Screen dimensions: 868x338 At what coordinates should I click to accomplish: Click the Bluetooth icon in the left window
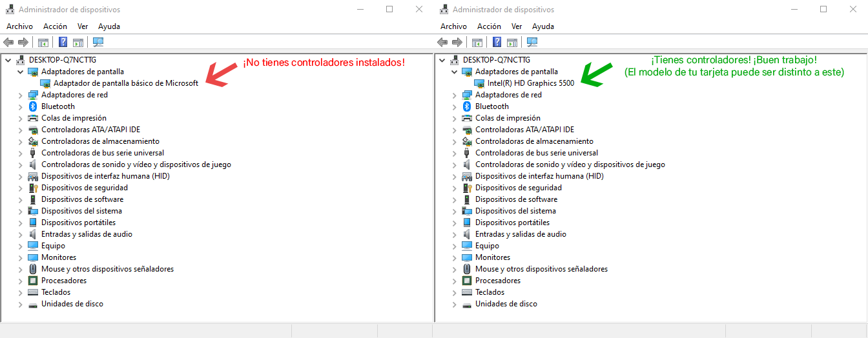34,106
